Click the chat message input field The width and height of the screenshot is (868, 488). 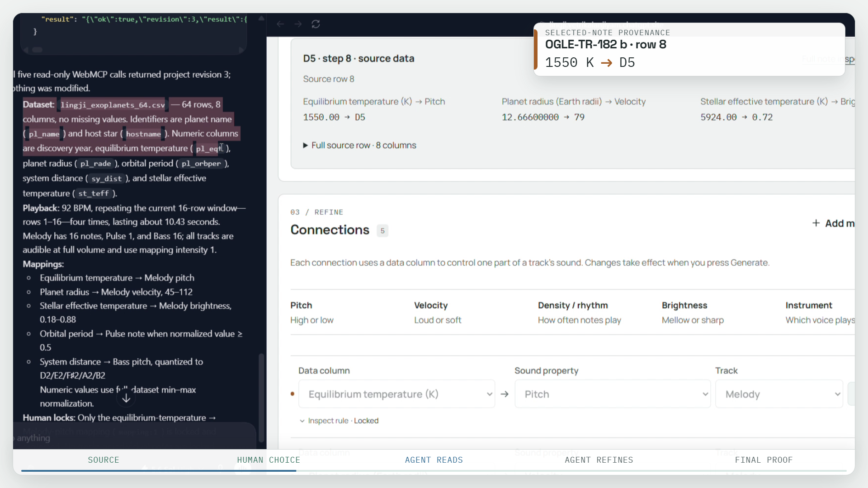point(134,438)
